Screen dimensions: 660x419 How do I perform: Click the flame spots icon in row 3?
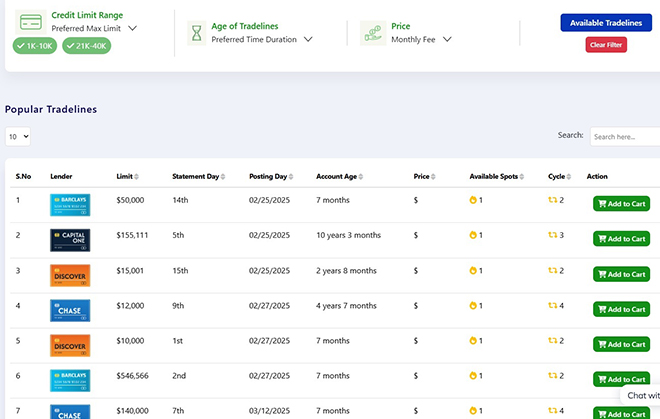click(x=473, y=270)
